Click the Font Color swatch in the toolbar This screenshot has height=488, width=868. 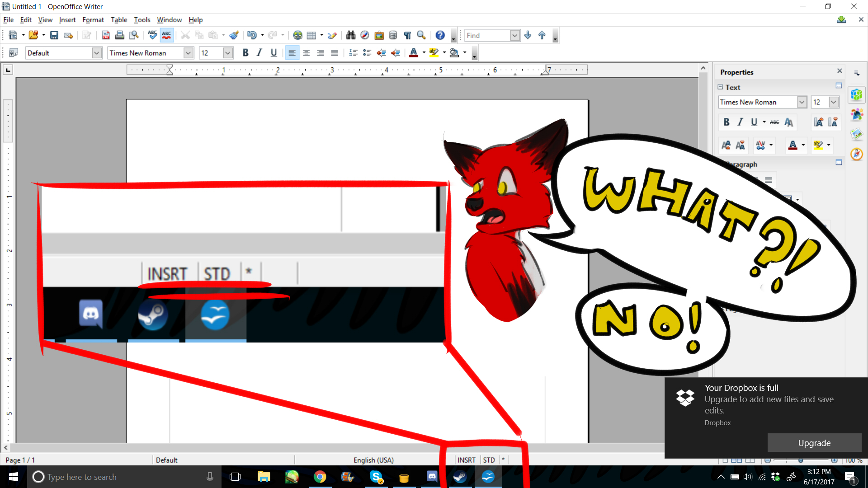pos(413,53)
